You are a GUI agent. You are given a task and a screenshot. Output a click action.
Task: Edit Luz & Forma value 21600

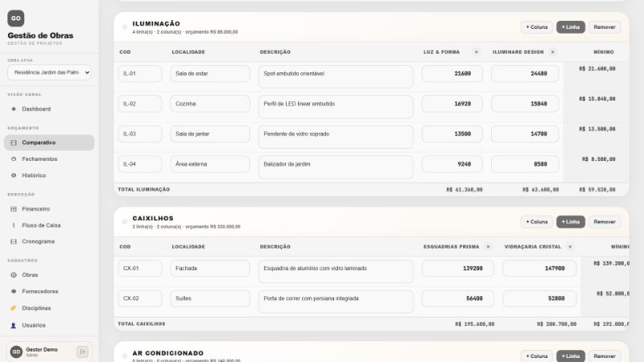tap(452, 74)
